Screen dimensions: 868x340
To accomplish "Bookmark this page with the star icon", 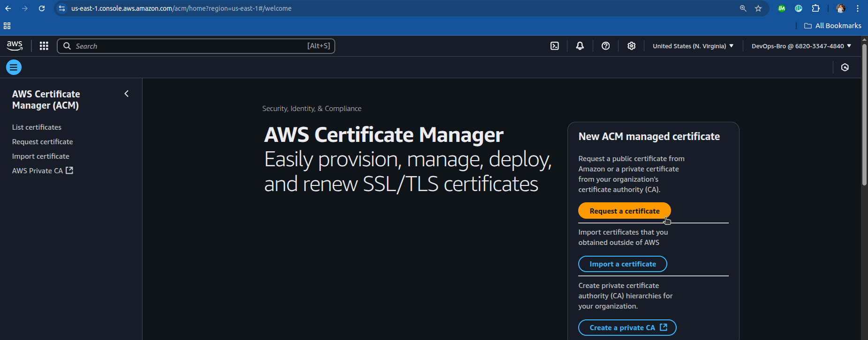I will (758, 8).
